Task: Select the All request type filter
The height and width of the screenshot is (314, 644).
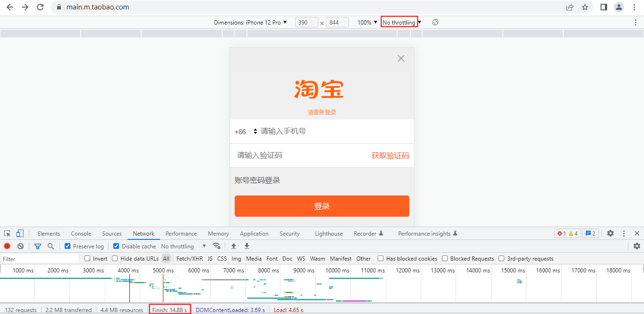Action: tap(166, 259)
